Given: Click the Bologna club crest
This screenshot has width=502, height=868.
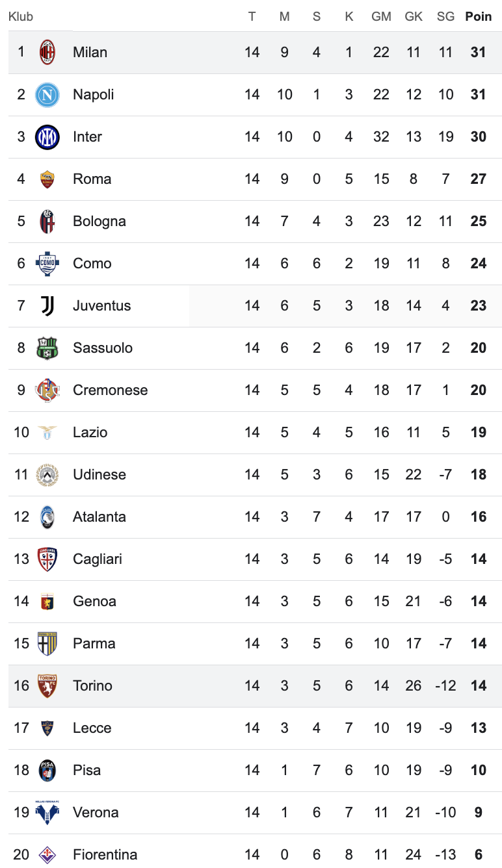Looking at the screenshot, I should tap(47, 221).
